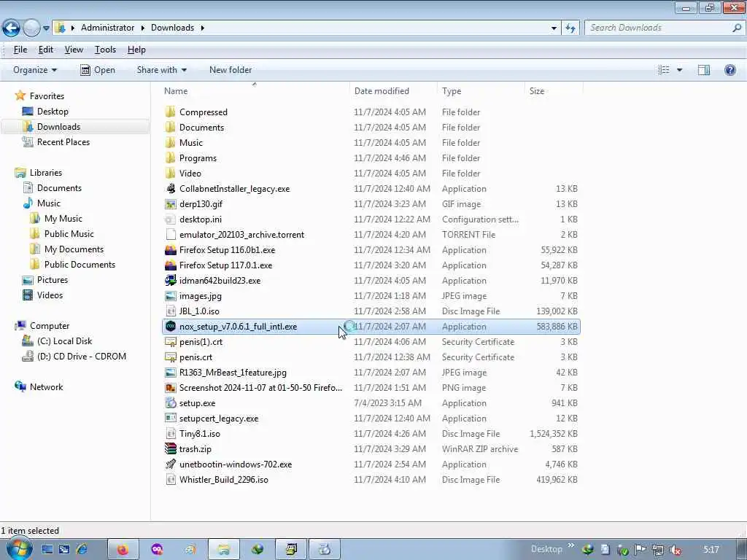Image resolution: width=747 pixels, height=560 pixels.
Task: Open the Organize dropdown
Action: [x=35, y=70]
